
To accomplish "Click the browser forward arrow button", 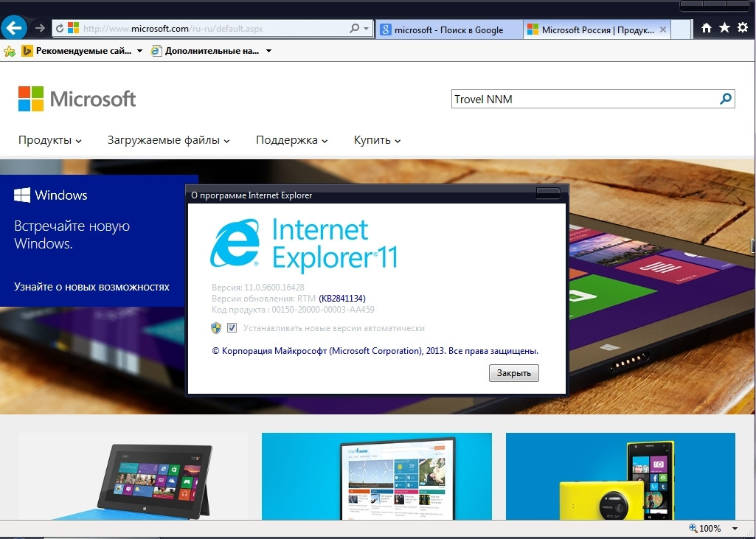I will [x=40, y=29].
